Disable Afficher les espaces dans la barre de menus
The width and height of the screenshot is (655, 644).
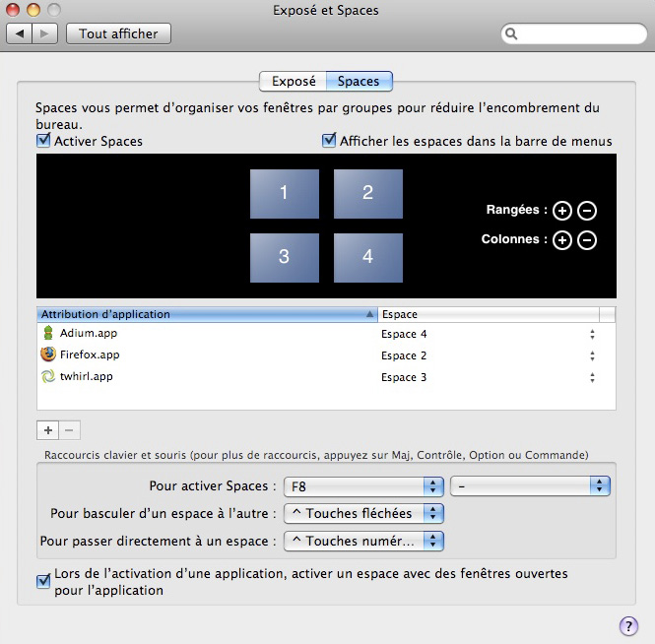(x=330, y=141)
